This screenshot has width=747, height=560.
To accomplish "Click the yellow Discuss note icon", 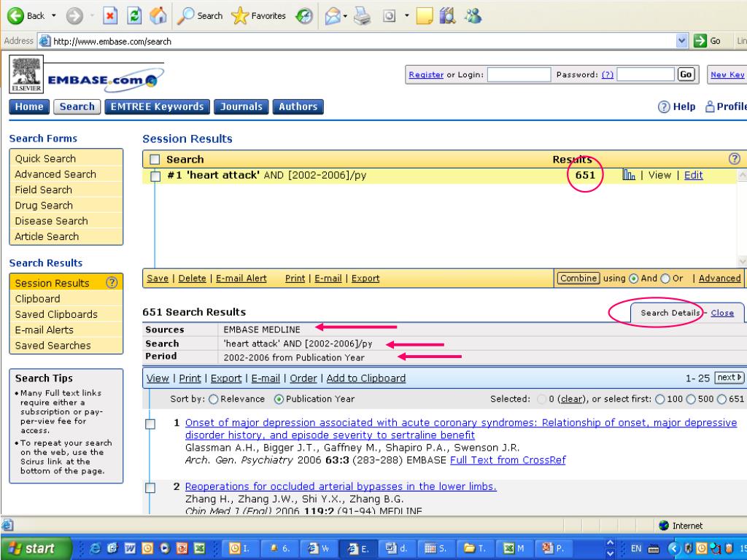I will pos(424,16).
